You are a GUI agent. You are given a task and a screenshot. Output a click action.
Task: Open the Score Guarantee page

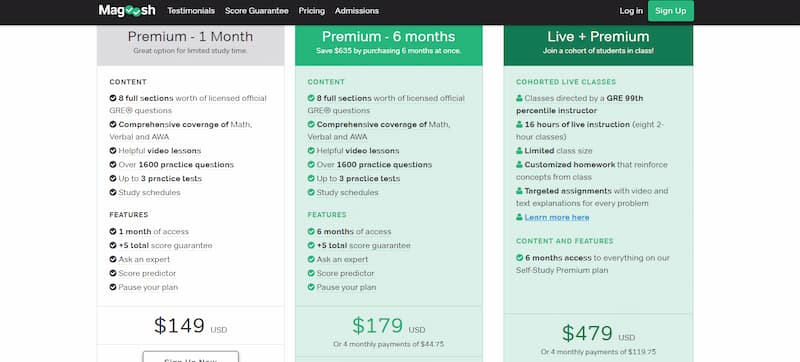pos(257,11)
